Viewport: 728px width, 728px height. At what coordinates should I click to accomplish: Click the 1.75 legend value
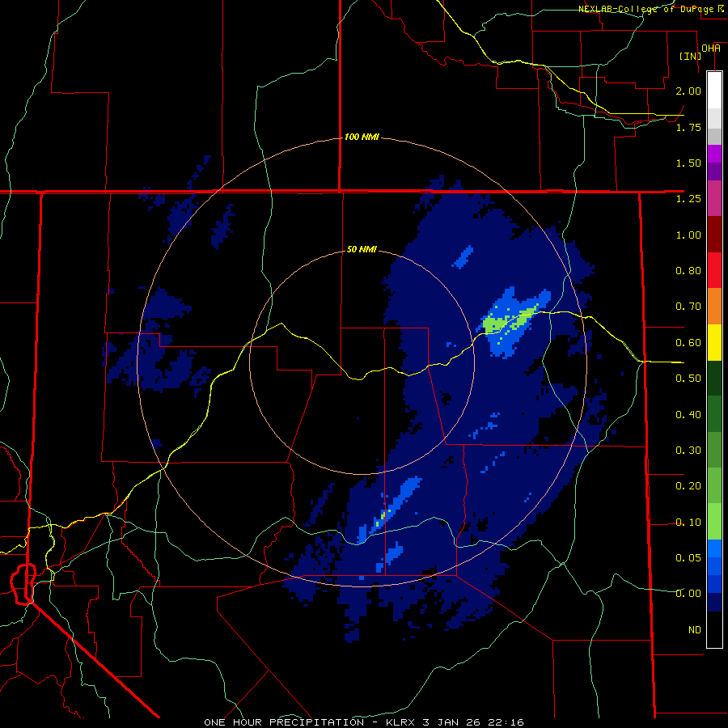[688, 127]
